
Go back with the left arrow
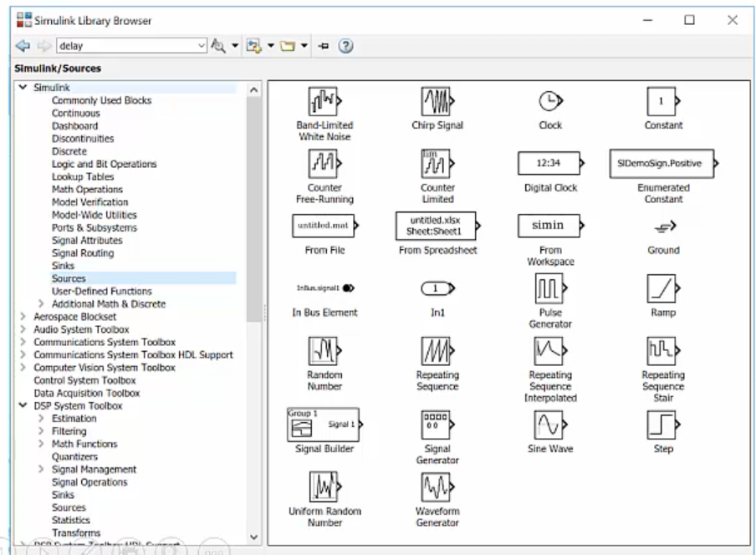click(x=23, y=46)
